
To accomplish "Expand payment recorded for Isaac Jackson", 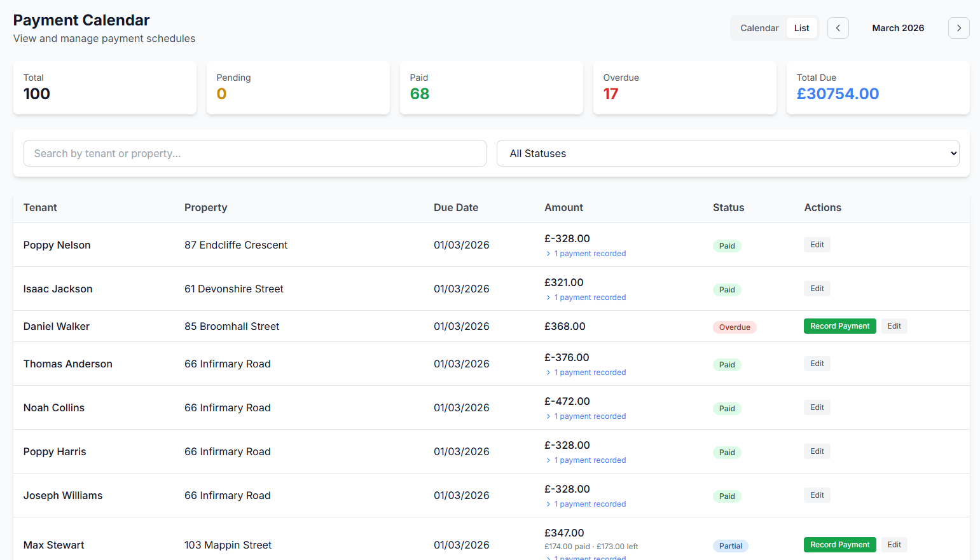I will point(586,297).
